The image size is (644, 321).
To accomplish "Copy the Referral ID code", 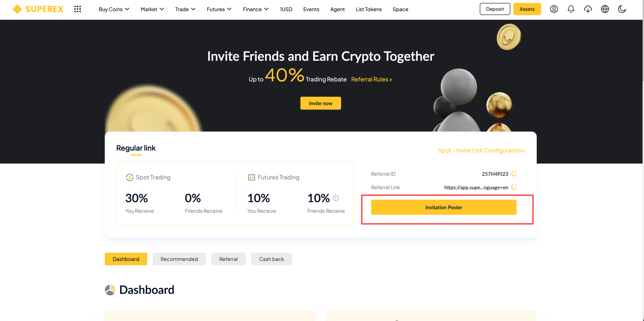I will (x=514, y=174).
